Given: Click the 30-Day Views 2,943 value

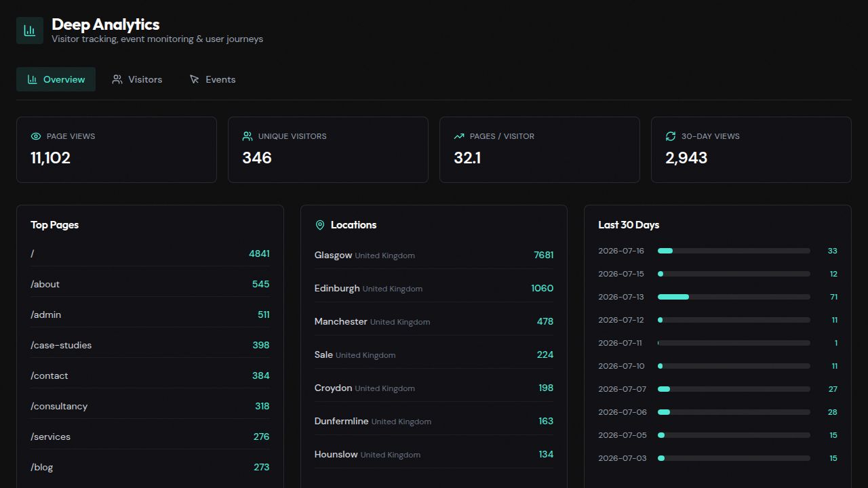Looking at the screenshot, I should [x=686, y=158].
